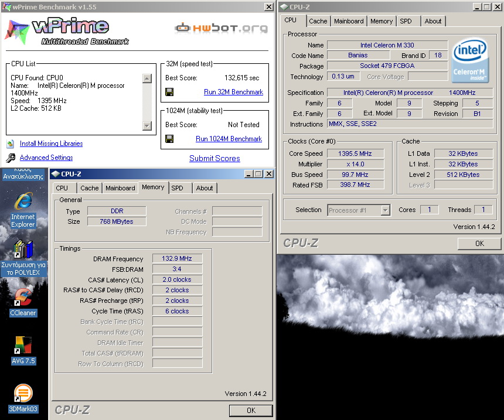Launch CCleaner from desktop

pos(23,297)
